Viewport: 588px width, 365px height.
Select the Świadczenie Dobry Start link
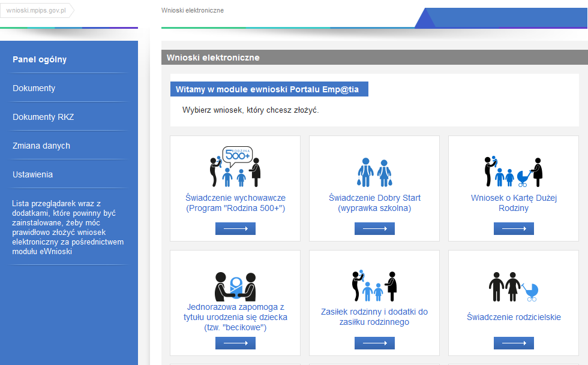click(x=374, y=203)
